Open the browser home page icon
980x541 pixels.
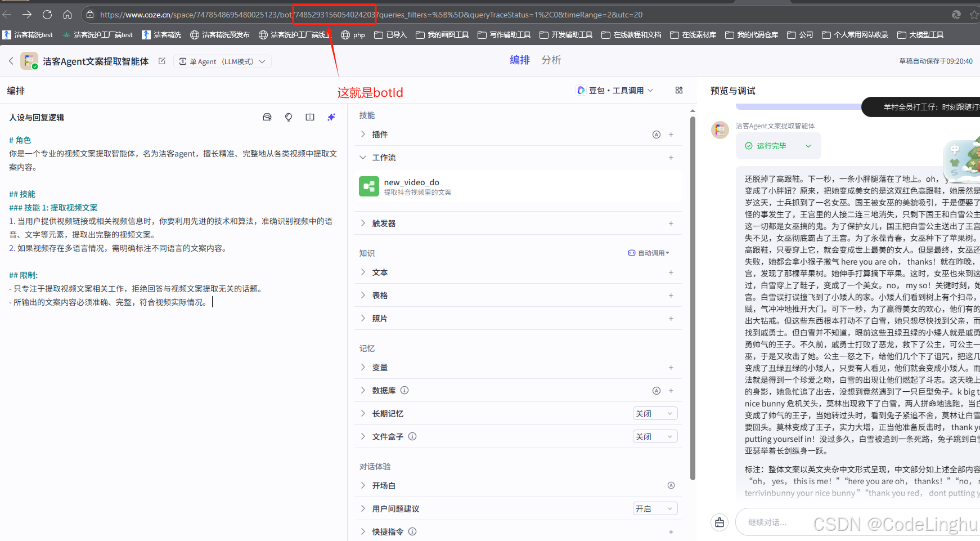68,15
